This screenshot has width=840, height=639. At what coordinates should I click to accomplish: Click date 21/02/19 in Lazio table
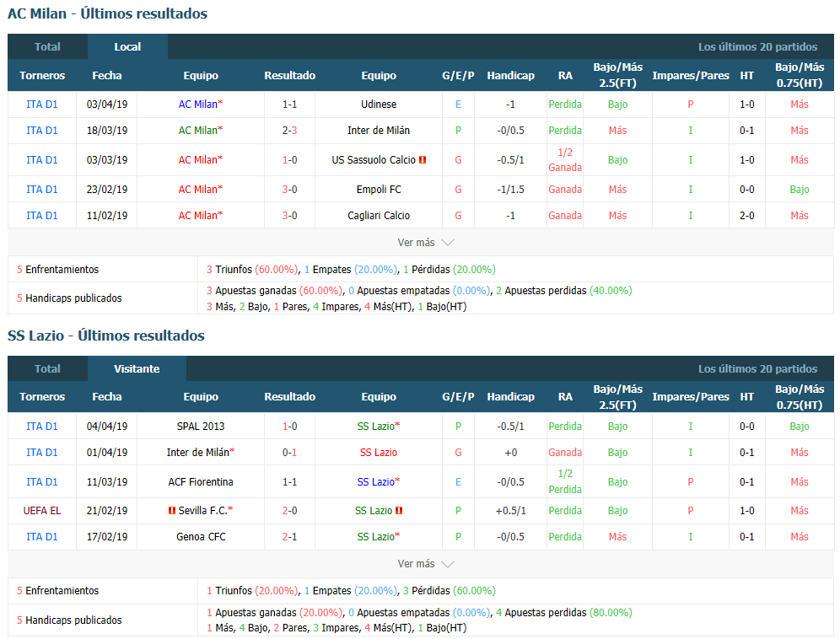[x=107, y=511]
